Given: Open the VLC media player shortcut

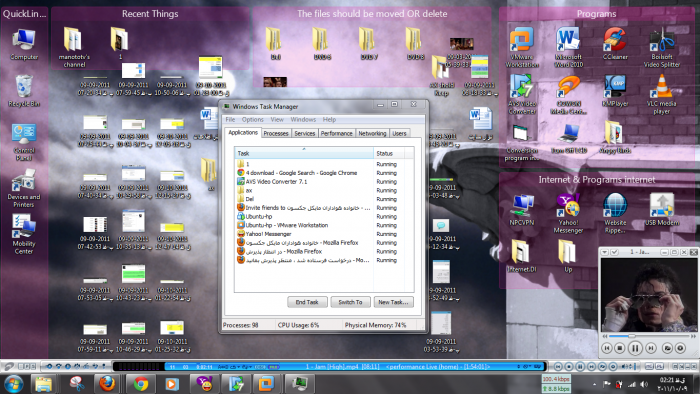Looking at the screenshot, I should (662, 94).
